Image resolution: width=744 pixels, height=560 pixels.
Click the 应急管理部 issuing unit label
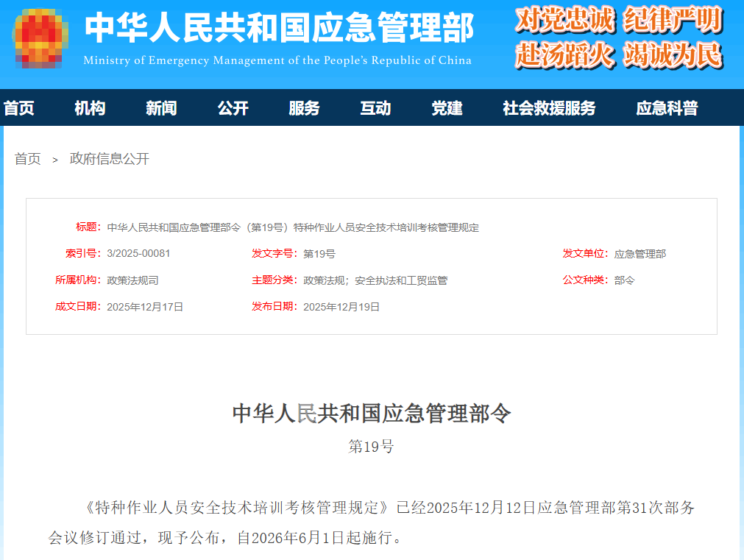tap(640, 254)
